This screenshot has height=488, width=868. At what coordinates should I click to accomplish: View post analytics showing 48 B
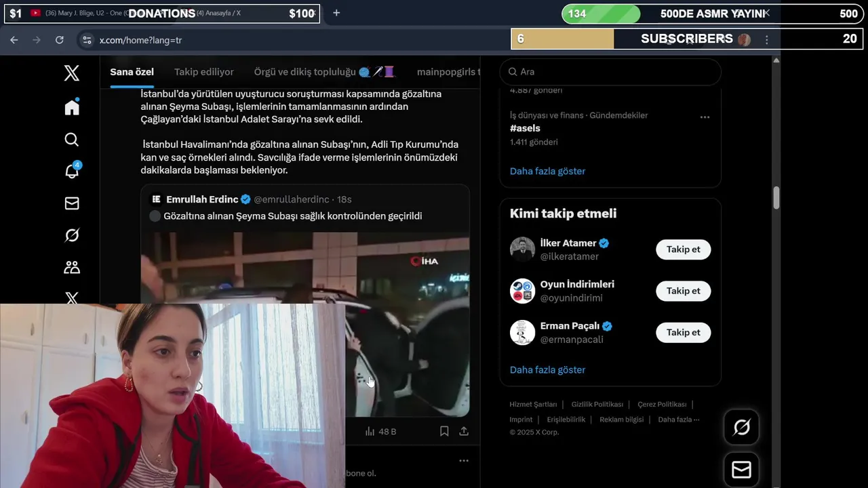(x=380, y=431)
